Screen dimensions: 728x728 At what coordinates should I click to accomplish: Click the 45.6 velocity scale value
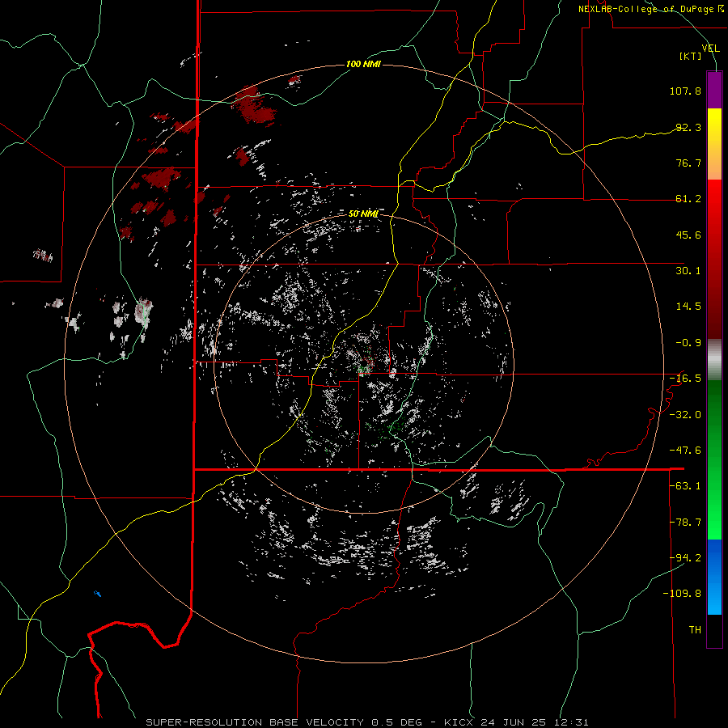[x=688, y=235]
